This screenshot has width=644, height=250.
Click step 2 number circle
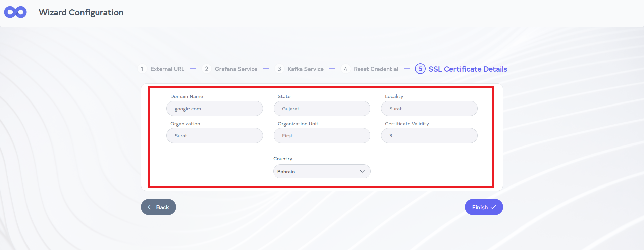tap(207, 69)
